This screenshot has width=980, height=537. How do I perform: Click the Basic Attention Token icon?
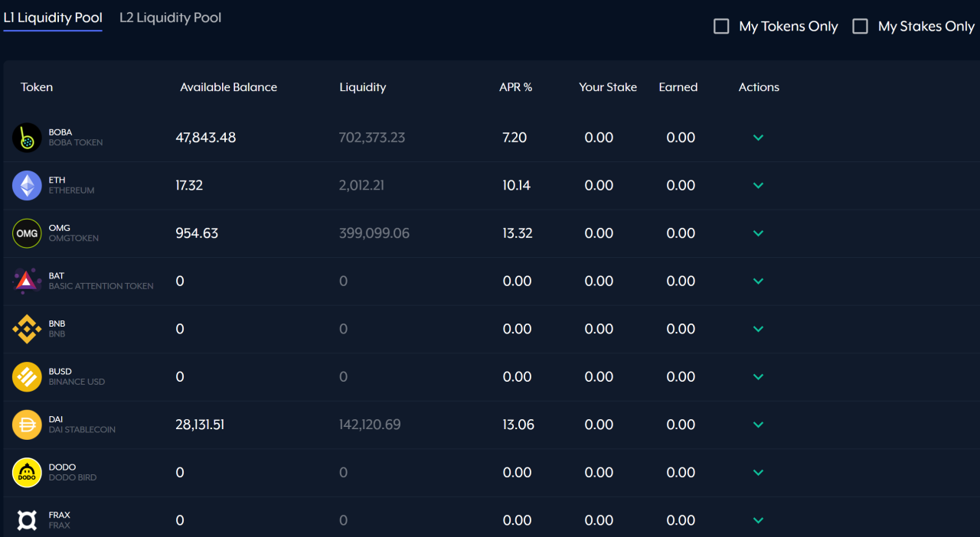pos(27,281)
